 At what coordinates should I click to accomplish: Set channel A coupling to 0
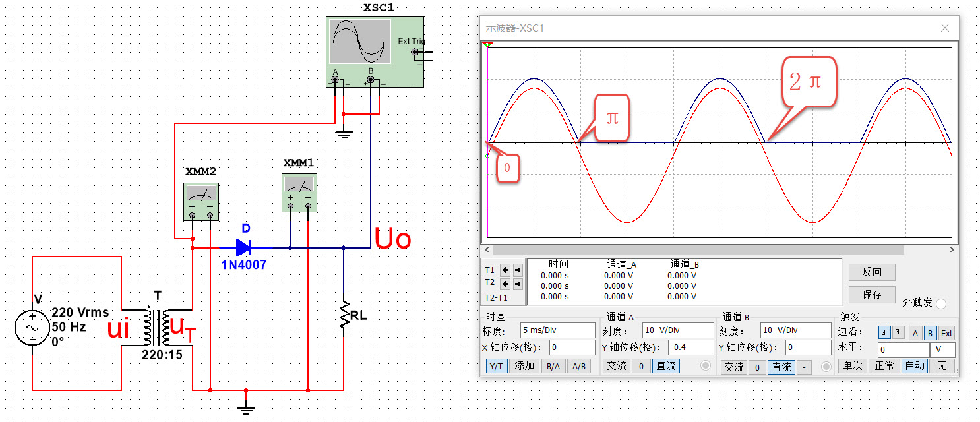(642, 366)
